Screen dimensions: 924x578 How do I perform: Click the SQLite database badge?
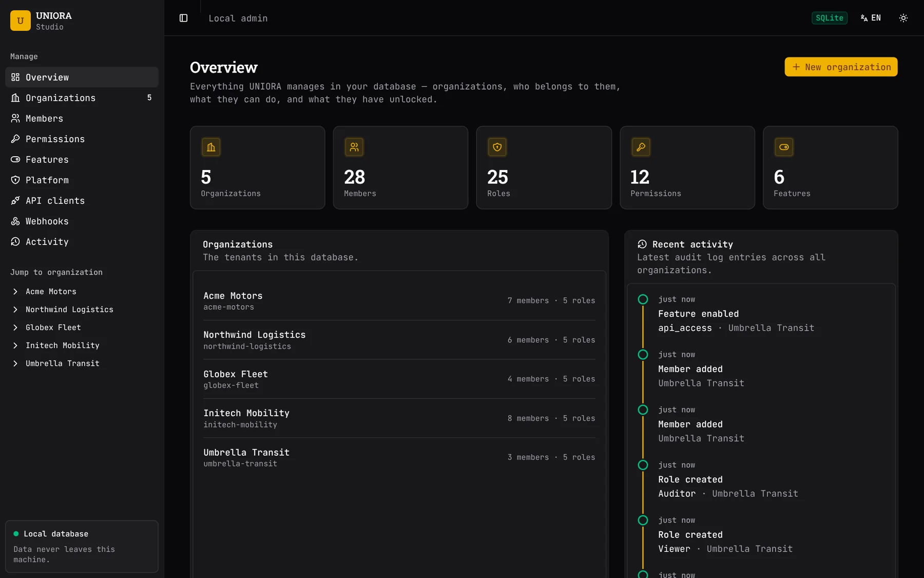click(x=830, y=18)
